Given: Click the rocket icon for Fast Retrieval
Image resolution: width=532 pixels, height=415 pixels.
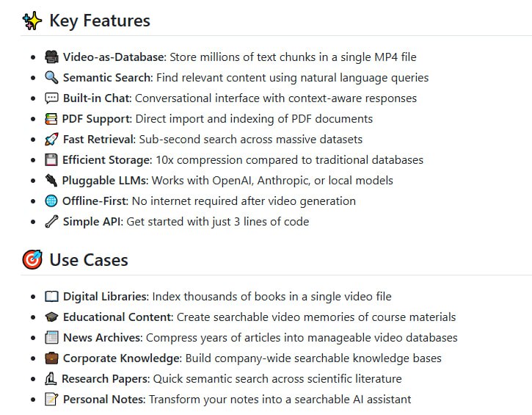Looking at the screenshot, I should click(51, 140).
